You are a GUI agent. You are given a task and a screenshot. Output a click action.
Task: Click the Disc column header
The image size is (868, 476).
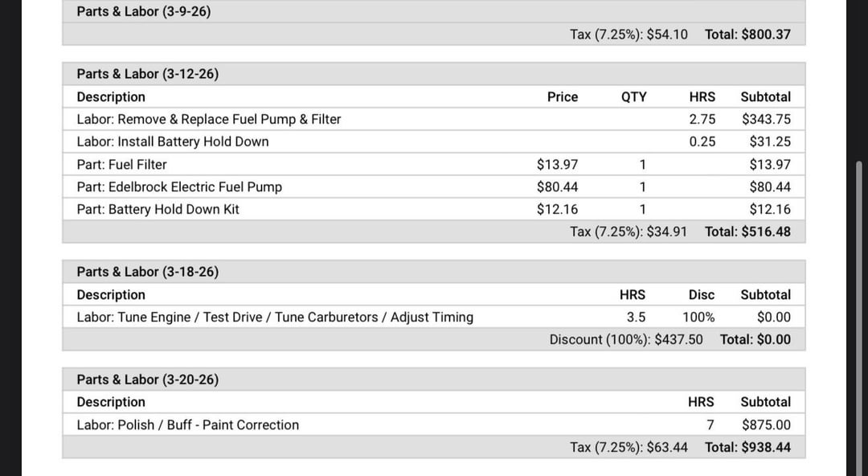[701, 295]
